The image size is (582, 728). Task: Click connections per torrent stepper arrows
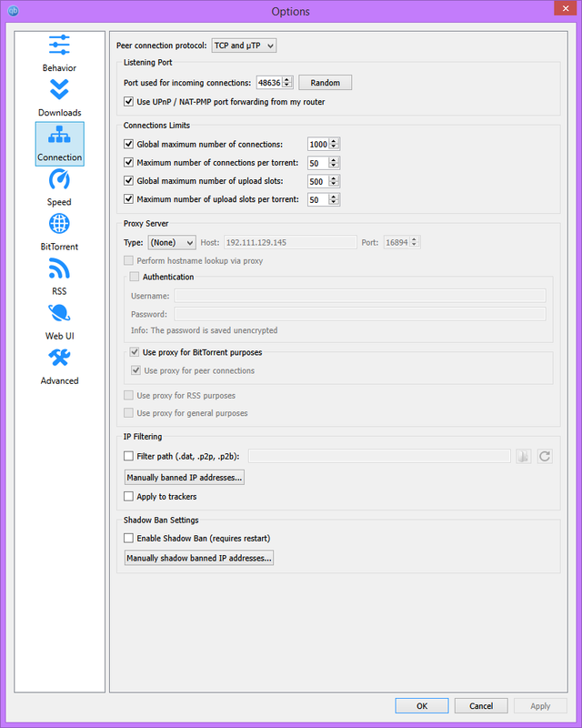[x=334, y=163]
